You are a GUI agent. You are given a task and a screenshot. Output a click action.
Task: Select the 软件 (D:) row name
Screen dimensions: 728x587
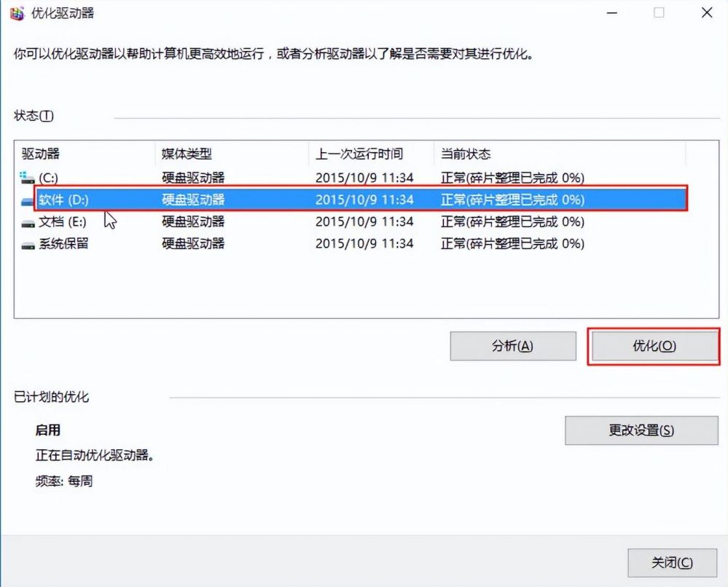(63, 200)
